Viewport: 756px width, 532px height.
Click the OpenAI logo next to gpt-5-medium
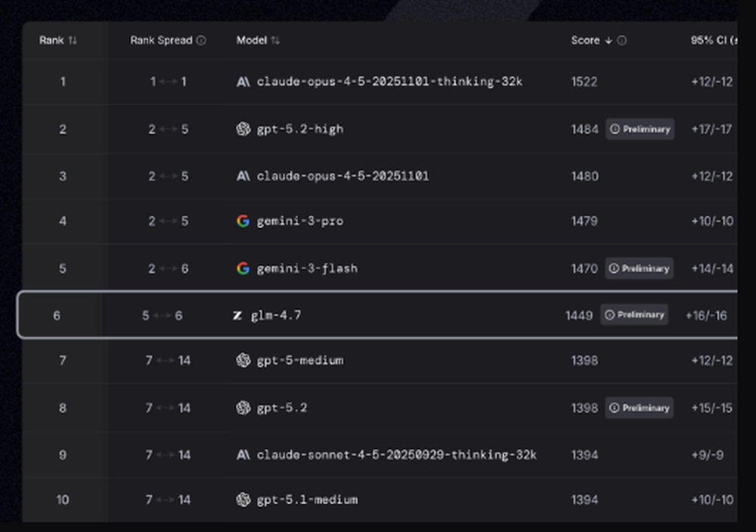pyautogui.click(x=243, y=361)
